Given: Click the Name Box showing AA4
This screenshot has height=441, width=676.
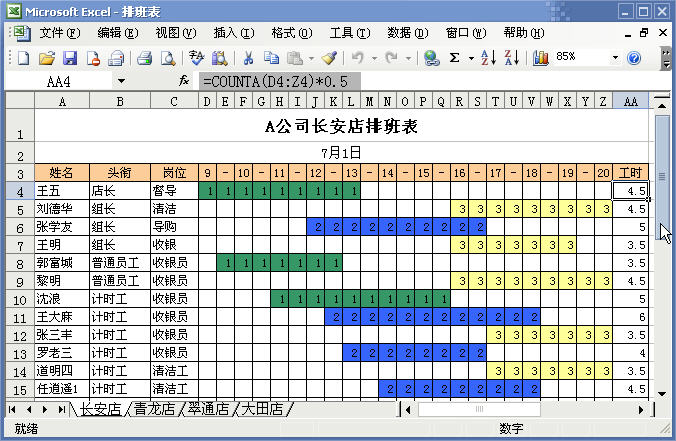Looking at the screenshot, I should pyautogui.click(x=59, y=81).
